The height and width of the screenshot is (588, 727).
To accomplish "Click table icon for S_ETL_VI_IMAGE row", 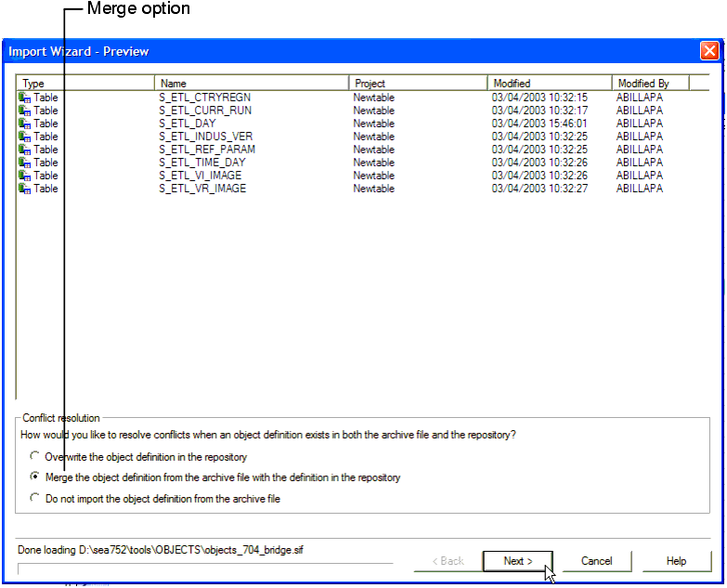I will [x=24, y=176].
